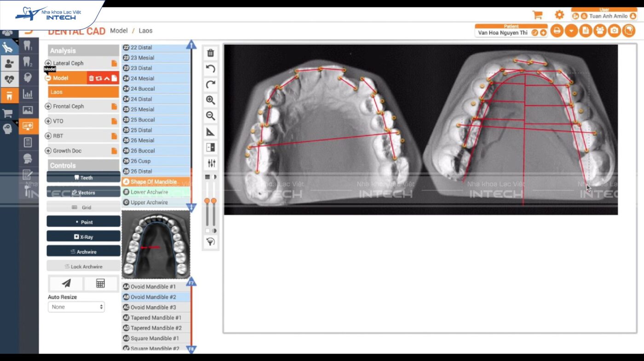The image size is (644, 361).
Task: Open the Auto Resize dropdown
Action: point(76,307)
